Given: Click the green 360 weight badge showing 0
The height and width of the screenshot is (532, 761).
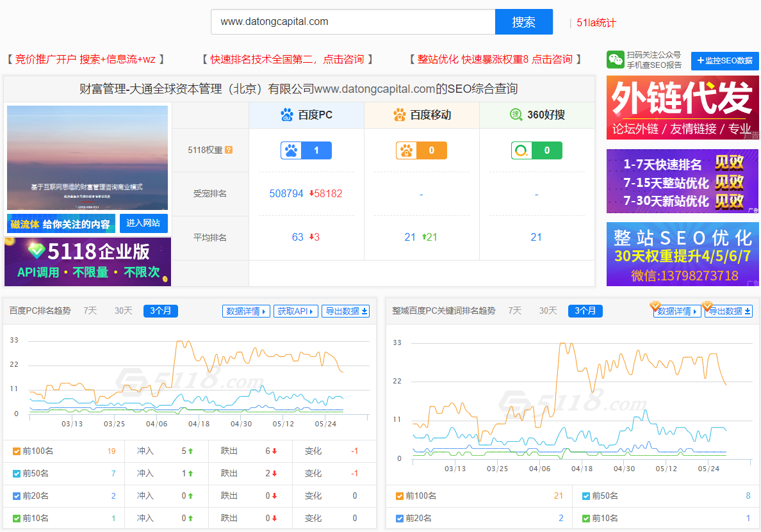Looking at the screenshot, I should point(537,150).
